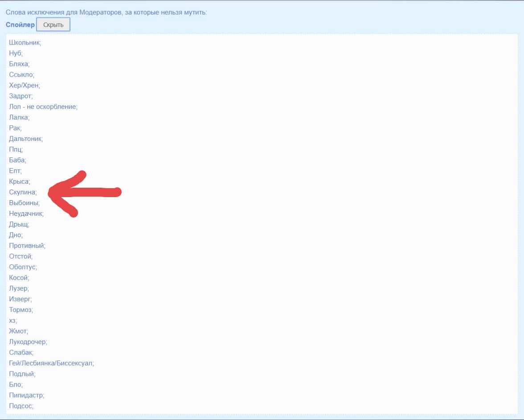Click the "Гей/Лесбиянка/Биссексуал" line
This screenshot has height=420, width=524.
click(x=51, y=363)
